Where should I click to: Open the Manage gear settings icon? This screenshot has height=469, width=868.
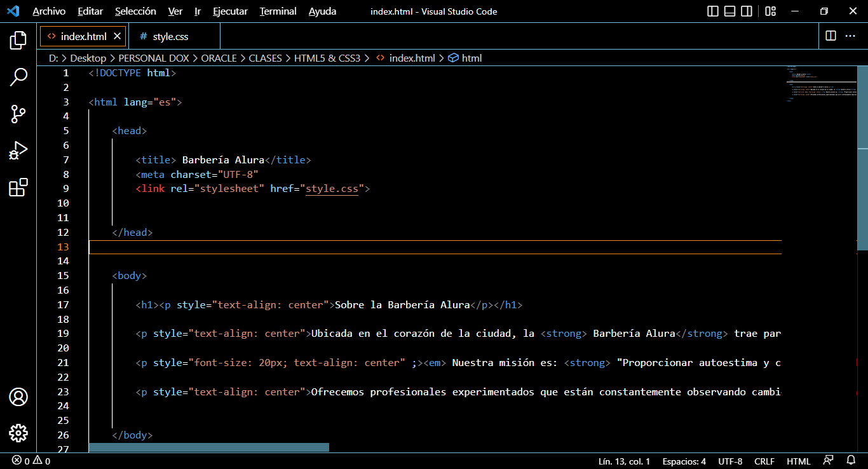18,433
